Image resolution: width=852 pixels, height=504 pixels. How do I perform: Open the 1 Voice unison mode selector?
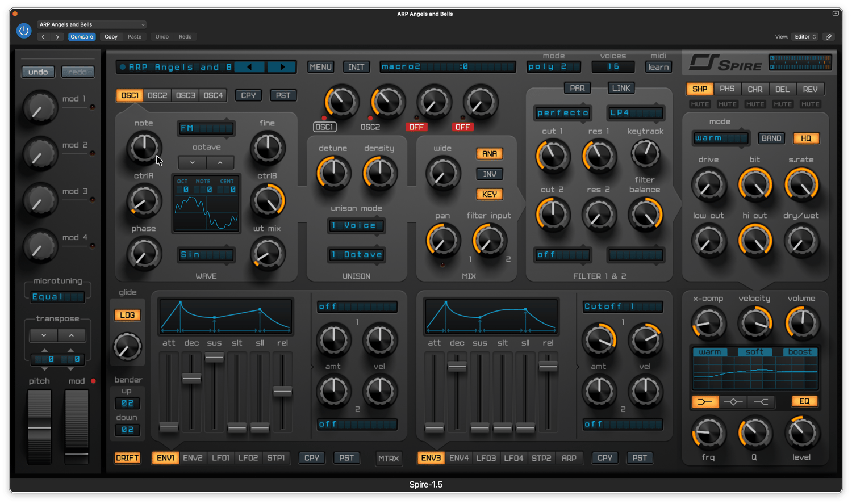pos(357,226)
